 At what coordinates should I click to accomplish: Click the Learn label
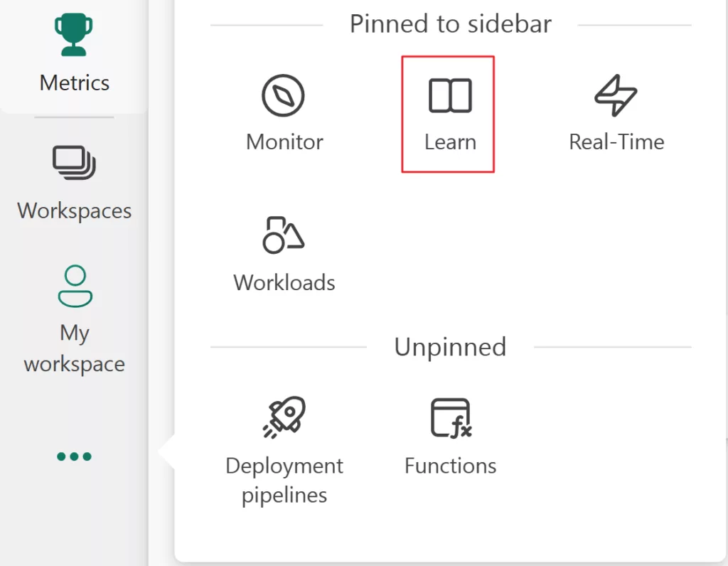(x=450, y=141)
